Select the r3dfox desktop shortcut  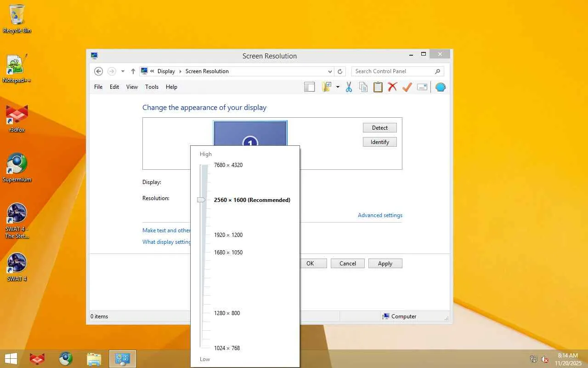click(17, 118)
